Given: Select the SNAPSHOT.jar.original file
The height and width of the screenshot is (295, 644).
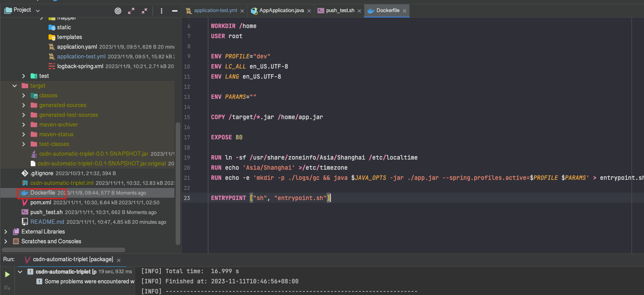Looking at the screenshot, I should click(102, 163).
